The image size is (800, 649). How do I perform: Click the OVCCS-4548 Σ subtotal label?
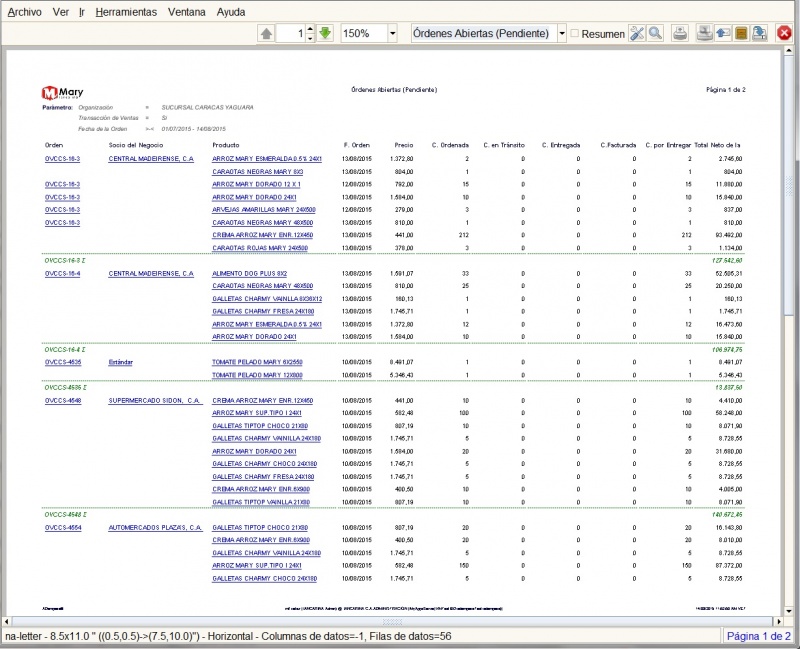(x=65, y=515)
